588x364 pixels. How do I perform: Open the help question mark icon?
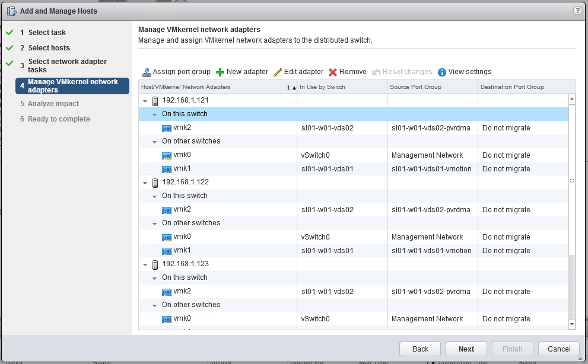pos(577,11)
